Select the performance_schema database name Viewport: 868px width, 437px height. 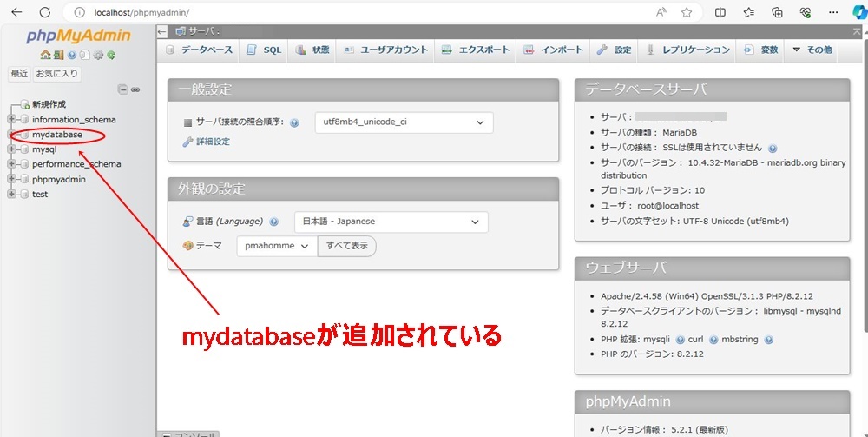tap(76, 164)
